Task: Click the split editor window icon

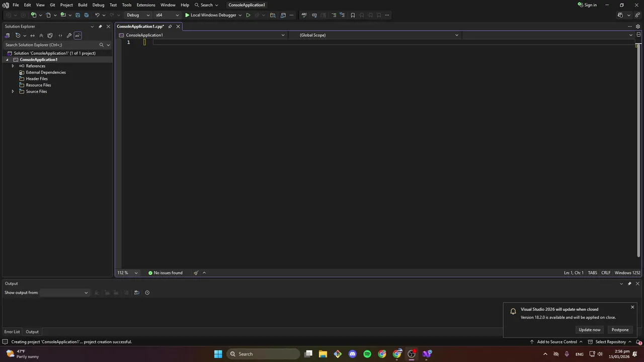Action: (x=638, y=35)
